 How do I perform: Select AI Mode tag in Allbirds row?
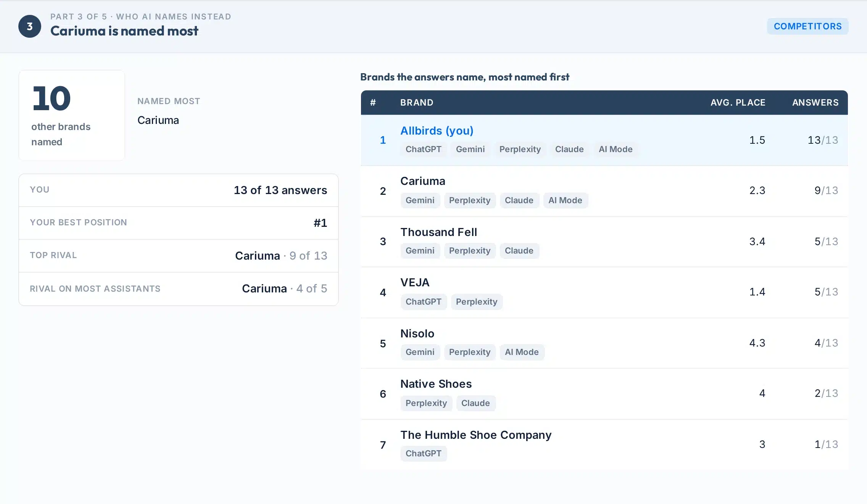coord(615,149)
